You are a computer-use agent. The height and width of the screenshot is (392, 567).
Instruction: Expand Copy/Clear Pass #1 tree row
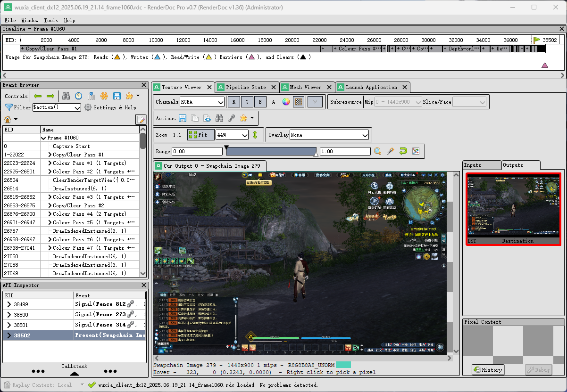tap(50, 155)
